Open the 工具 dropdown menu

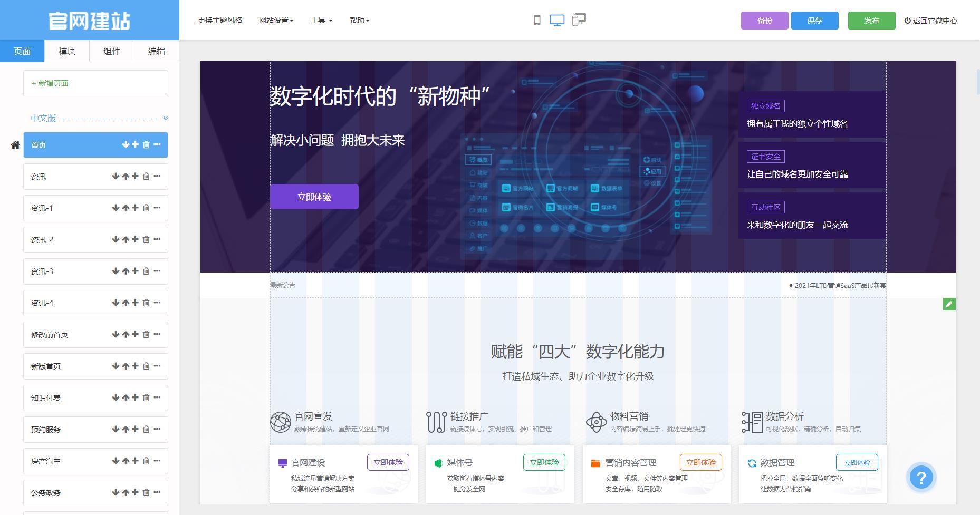[321, 20]
